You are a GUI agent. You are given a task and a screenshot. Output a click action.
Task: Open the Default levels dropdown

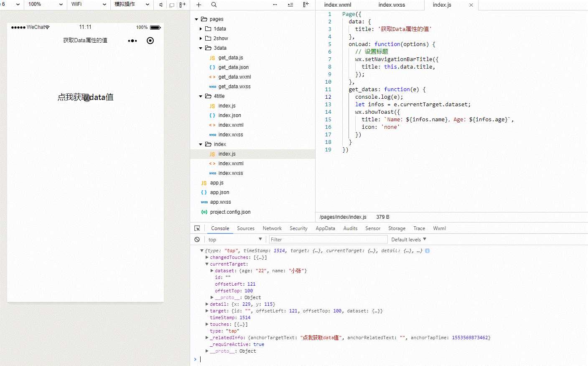(x=409, y=240)
